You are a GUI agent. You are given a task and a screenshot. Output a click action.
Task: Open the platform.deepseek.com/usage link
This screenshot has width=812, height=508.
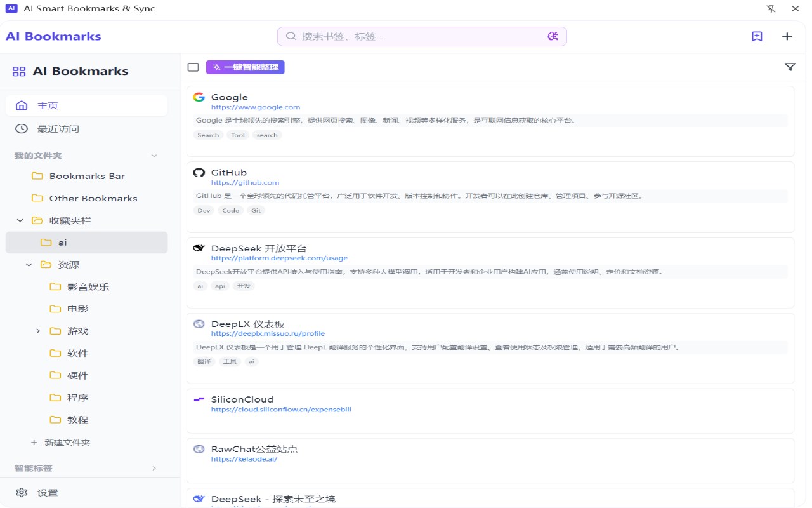(279, 258)
